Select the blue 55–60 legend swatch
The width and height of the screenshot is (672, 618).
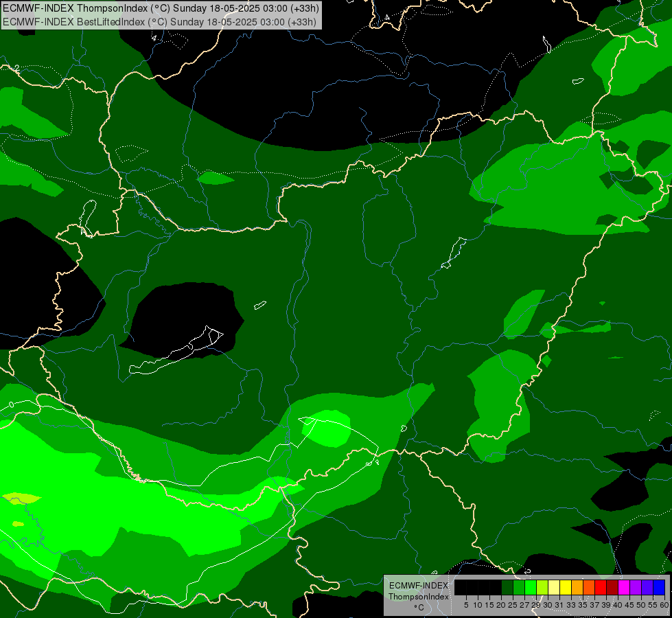pos(659,587)
